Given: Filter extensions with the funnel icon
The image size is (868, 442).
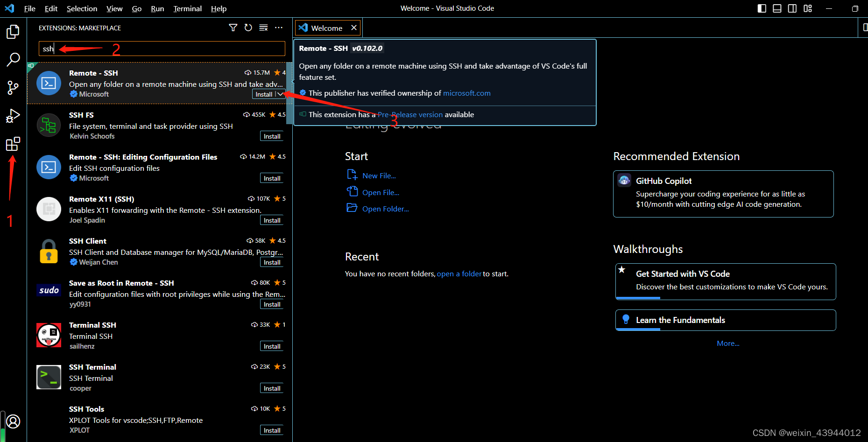Looking at the screenshot, I should pos(233,28).
